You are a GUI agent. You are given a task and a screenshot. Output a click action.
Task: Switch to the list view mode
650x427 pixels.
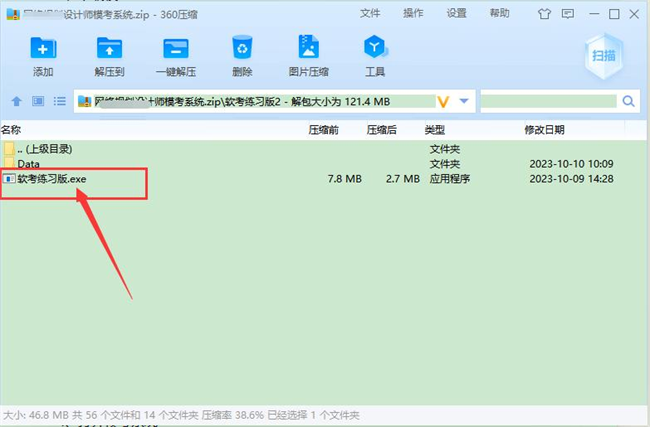point(60,101)
